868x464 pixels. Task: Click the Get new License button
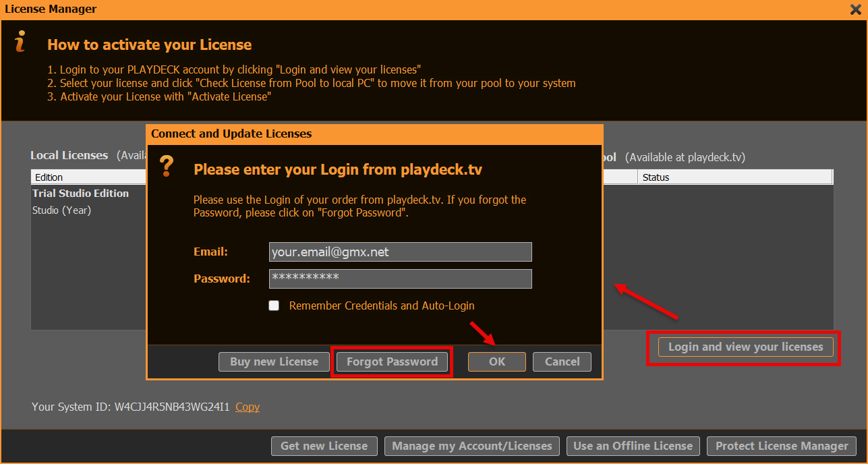[x=324, y=446]
